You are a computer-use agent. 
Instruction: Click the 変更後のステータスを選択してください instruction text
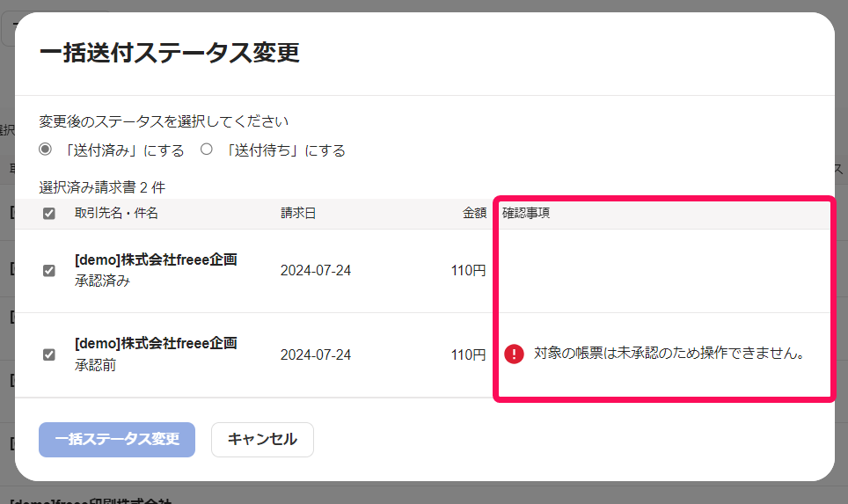pyautogui.click(x=164, y=121)
